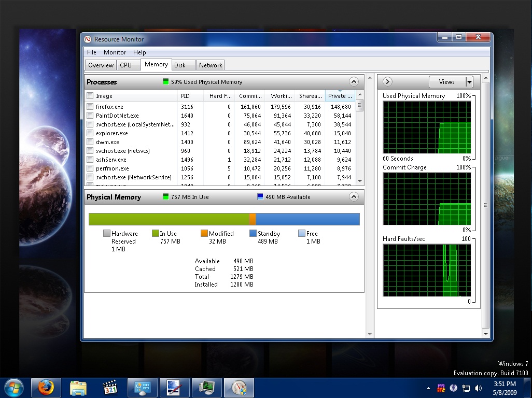Image resolution: width=532 pixels, height=398 pixels.
Task: Click the Free light-blue swatch
Action: point(302,233)
